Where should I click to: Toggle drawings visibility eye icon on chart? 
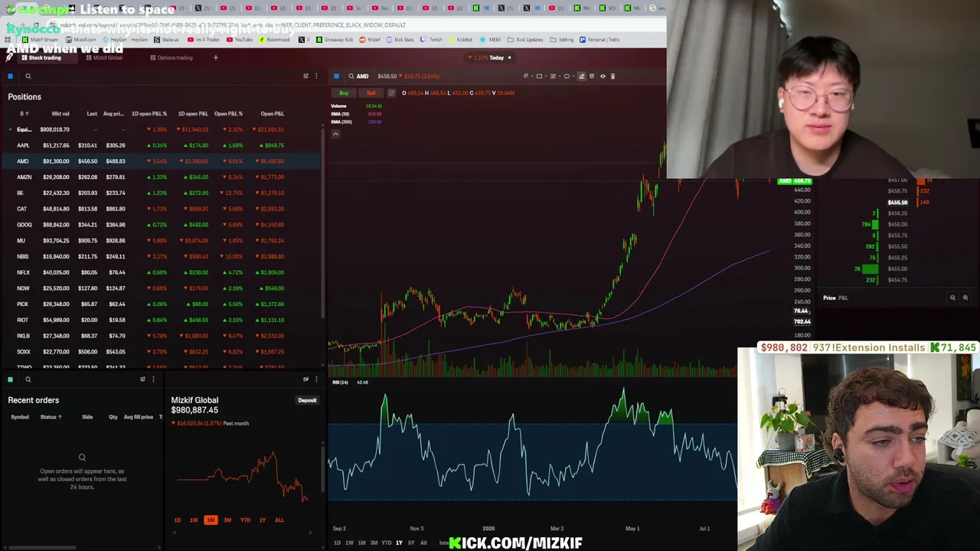coord(603,76)
